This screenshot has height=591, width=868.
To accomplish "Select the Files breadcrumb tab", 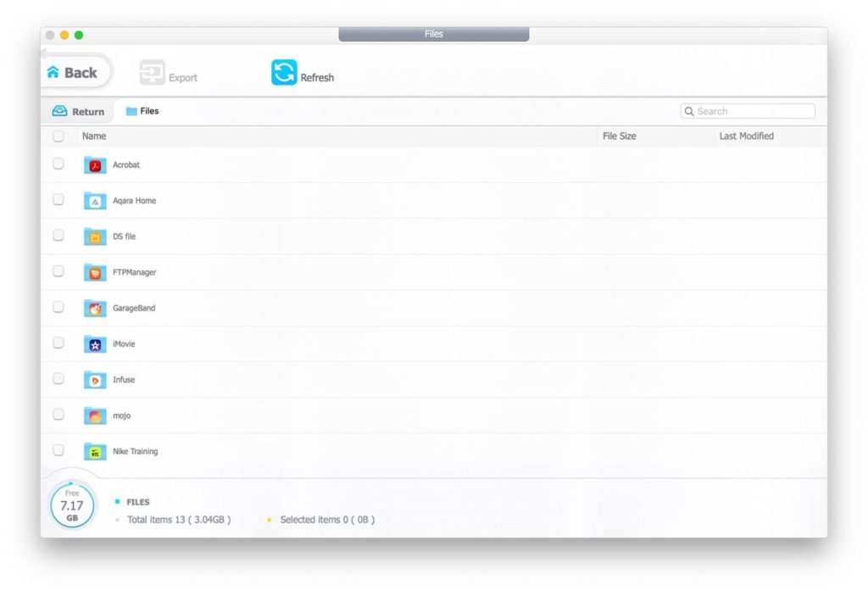I will (142, 111).
